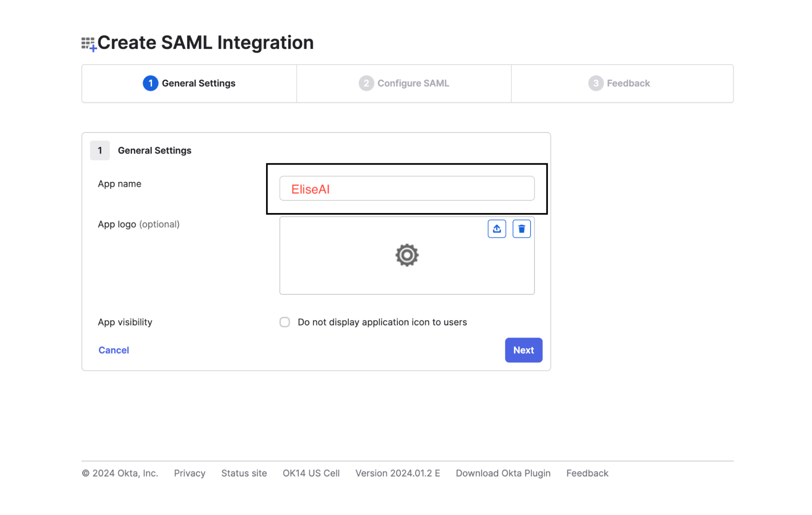The height and width of the screenshot is (515, 812).
Task: Click the App name label text
Action: (119, 184)
